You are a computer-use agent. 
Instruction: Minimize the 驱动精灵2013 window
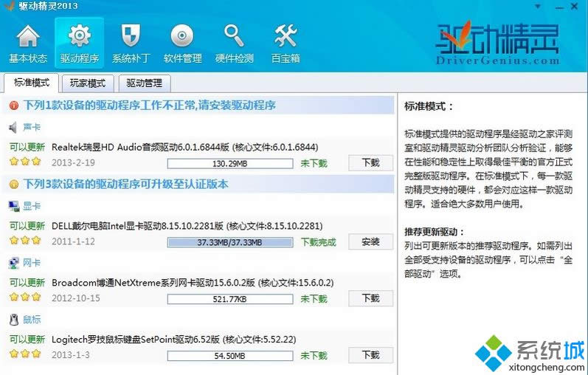[558, 7]
